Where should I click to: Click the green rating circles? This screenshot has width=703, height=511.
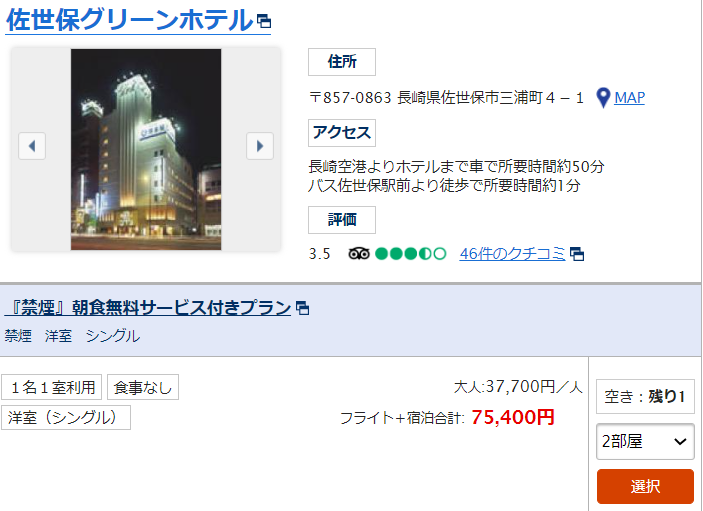click(410, 254)
